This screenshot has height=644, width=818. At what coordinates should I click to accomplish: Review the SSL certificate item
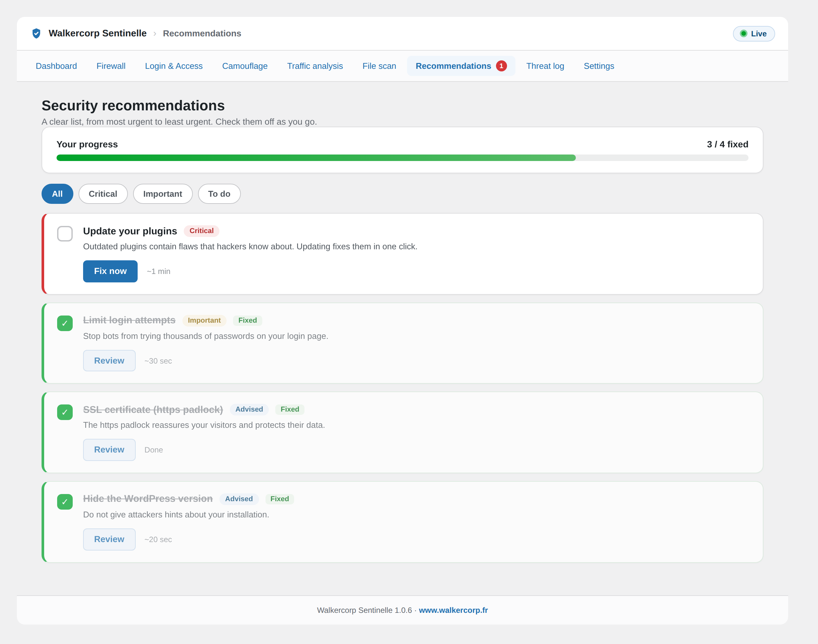(109, 450)
